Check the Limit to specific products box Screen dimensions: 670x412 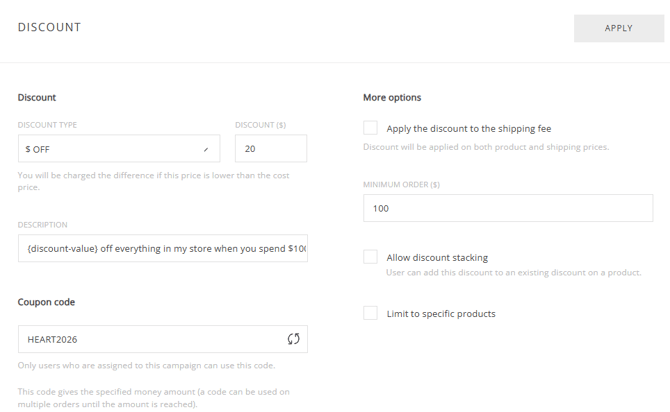coord(371,313)
